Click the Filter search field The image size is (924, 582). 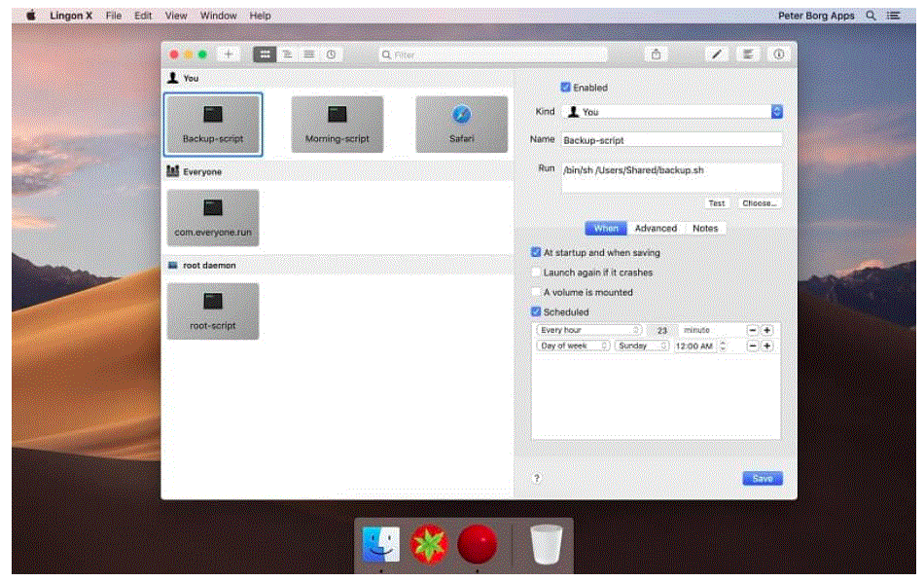pyautogui.click(x=493, y=55)
